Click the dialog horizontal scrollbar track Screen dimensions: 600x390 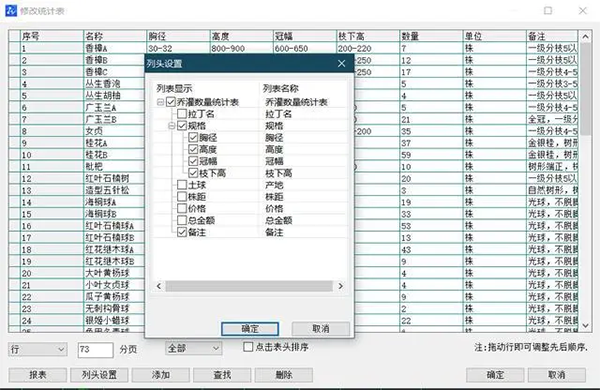coord(249,286)
